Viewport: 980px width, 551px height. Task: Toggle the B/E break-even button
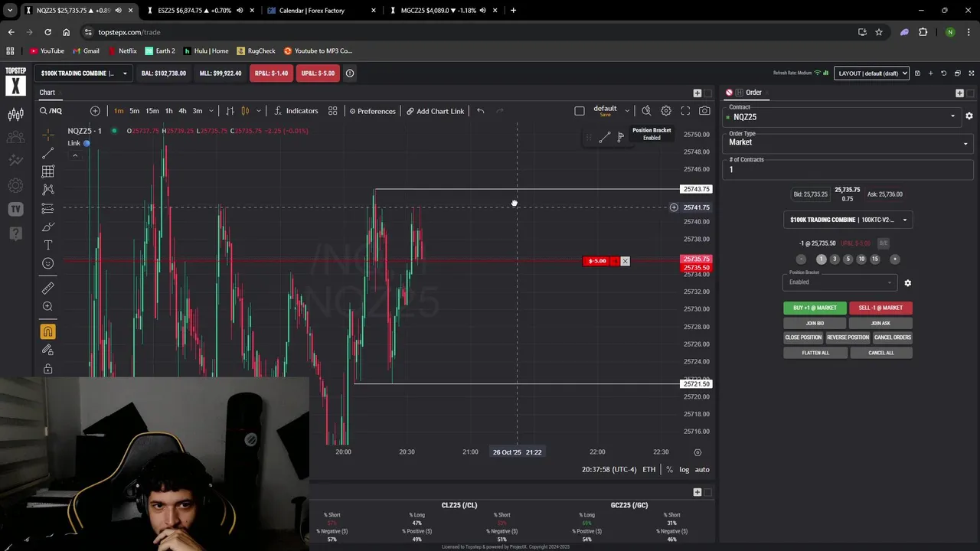point(883,243)
